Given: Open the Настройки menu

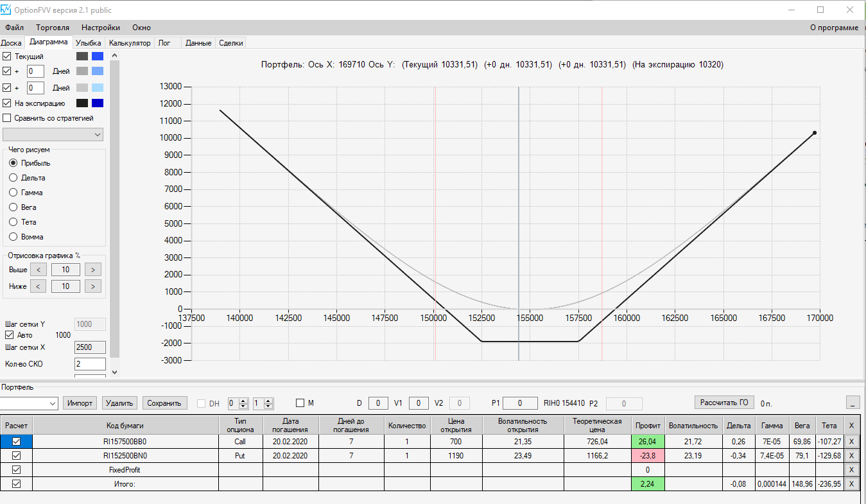Looking at the screenshot, I should pyautogui.click(x=101, y=28).
